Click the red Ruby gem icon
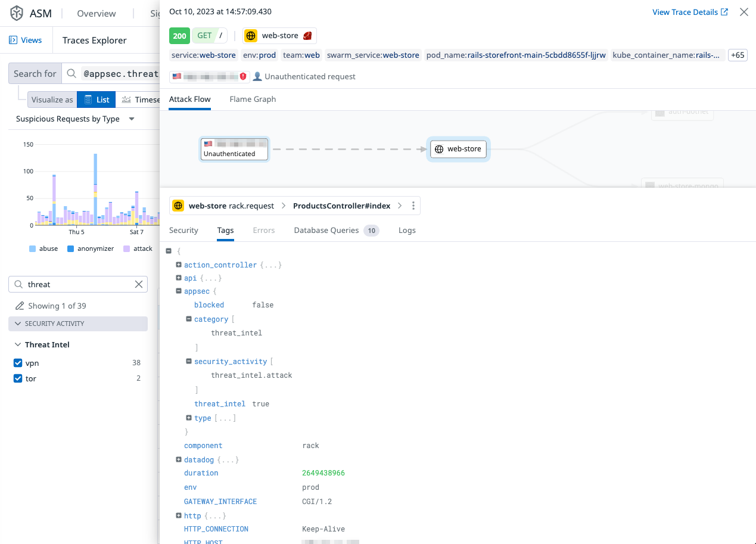This screenshot has width=756, height=544. coord(307,36)
